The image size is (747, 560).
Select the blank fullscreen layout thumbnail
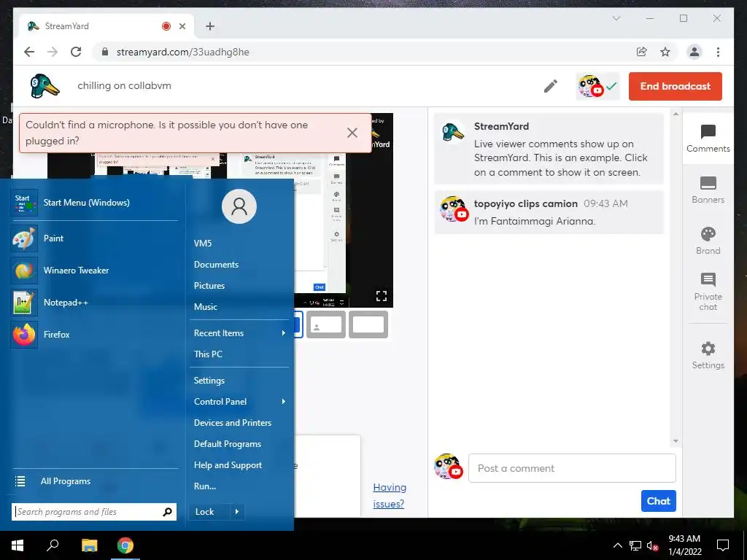[368, 324]
